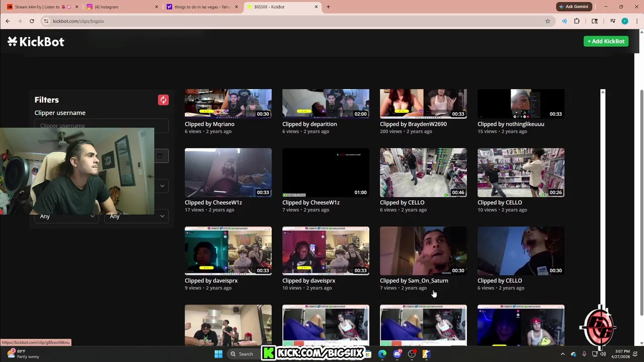This screenshot has width=644, height=362.
Task: Click the kickbot.com/clips/bigsiix address bar
Action: pyautogui.click(x=297, y=21)
